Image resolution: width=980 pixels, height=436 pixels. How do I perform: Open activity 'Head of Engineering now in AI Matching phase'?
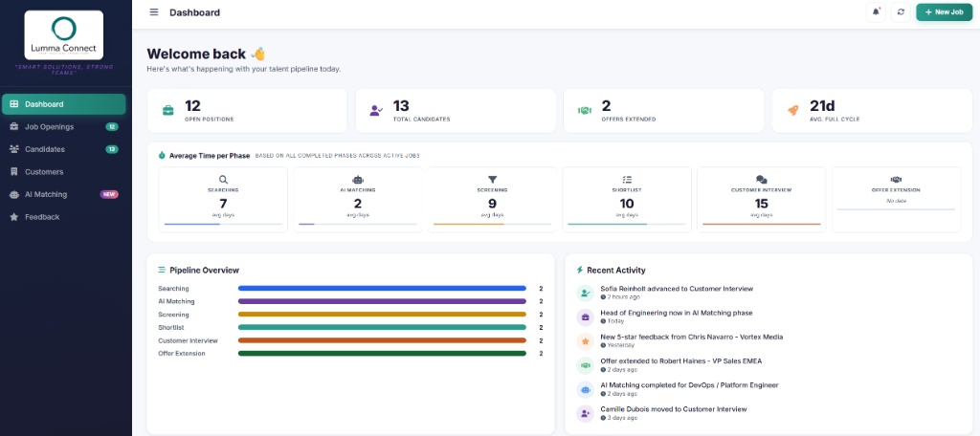(677, 313)
